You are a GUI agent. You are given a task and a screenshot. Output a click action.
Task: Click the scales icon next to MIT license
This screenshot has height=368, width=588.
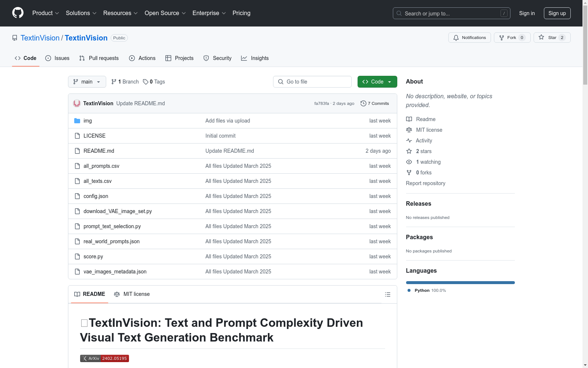(409, 130)
